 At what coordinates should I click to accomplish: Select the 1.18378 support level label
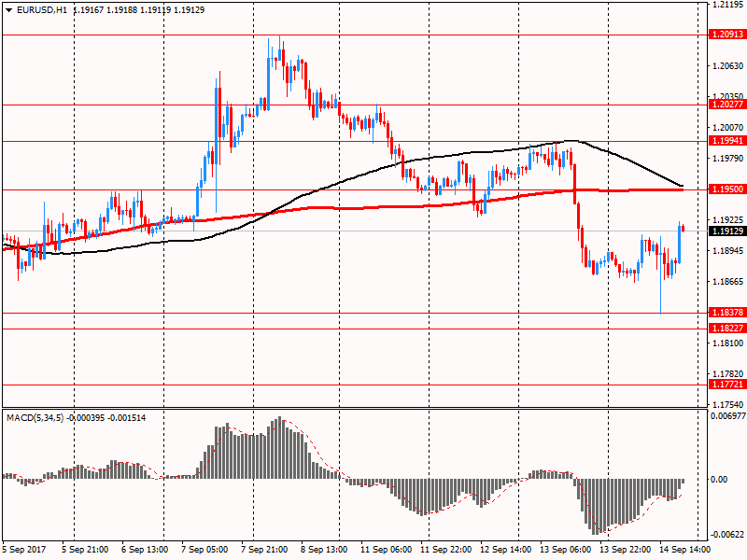tap(727, 313)
